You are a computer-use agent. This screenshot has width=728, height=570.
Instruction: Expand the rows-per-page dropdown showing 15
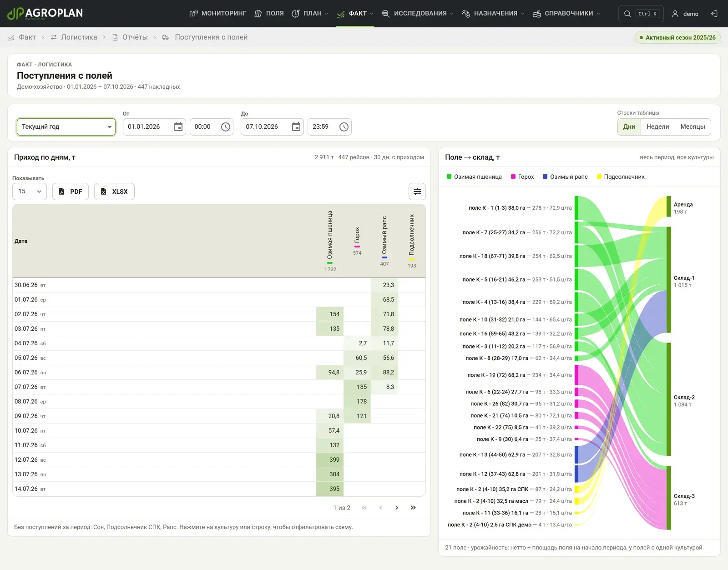[x=30, y=192]
